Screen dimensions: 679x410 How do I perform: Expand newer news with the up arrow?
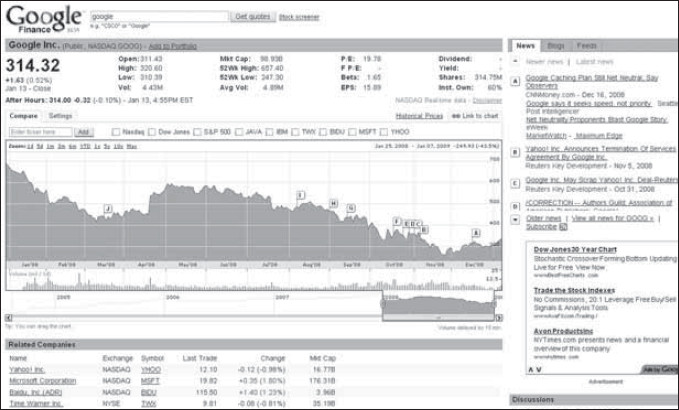point(515,61)
